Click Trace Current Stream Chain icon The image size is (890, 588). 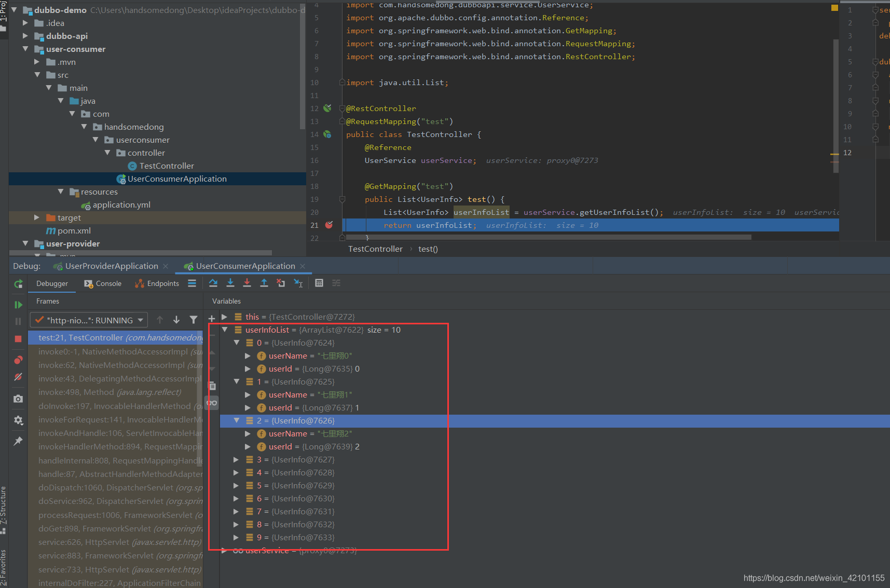point(336,283)
